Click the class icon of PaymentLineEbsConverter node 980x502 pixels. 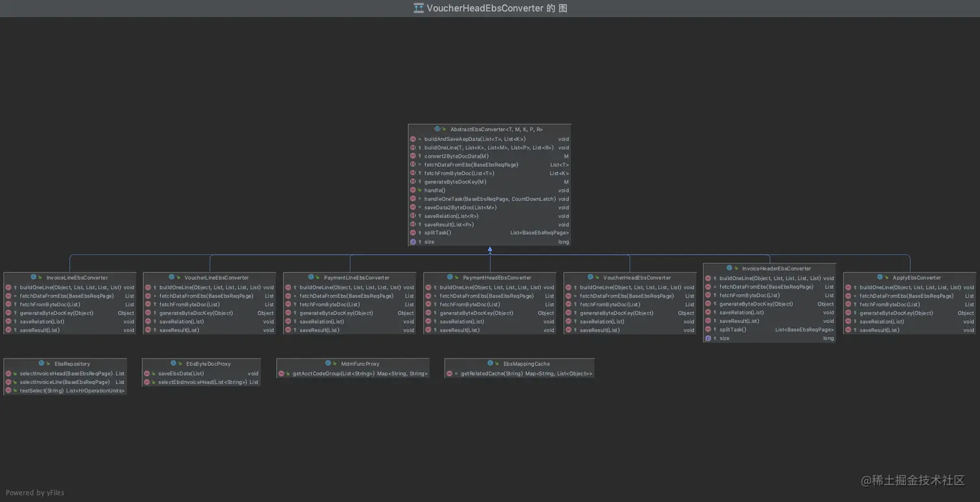point(310,277)
